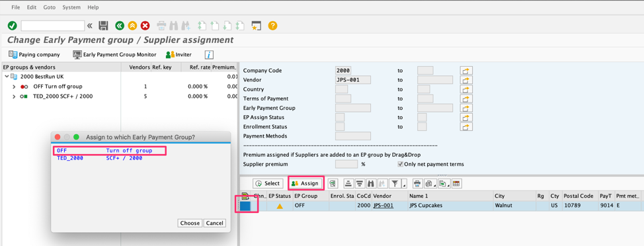This screenshot has width=644, height=246.
Task: Click the Choose button in the dialog
Action: click(190, 223)
